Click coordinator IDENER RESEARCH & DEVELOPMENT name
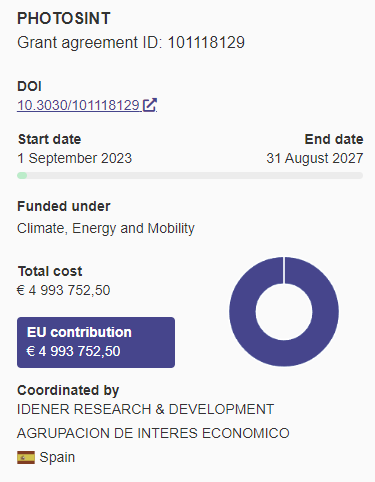 click(145, 409)
